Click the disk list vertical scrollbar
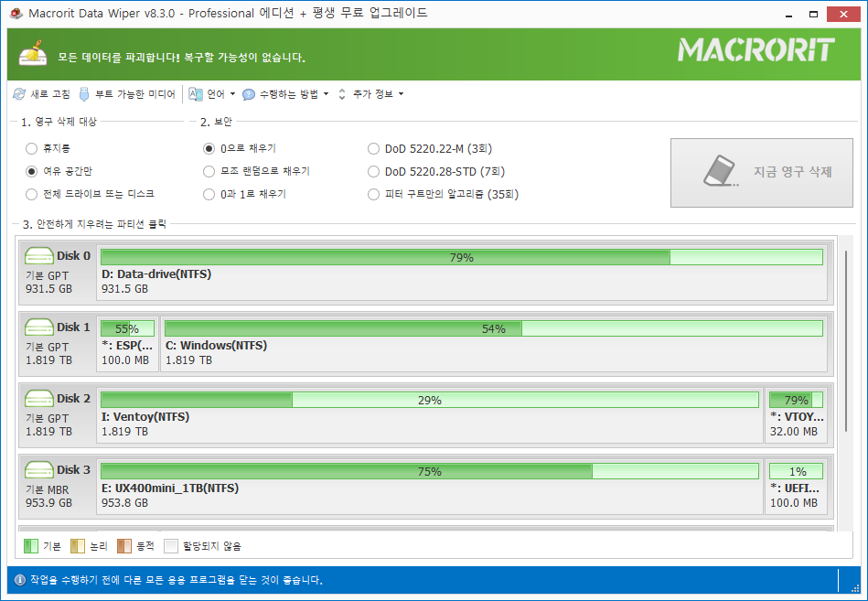This screenshot has width=868, height=601. pos(846,341)
